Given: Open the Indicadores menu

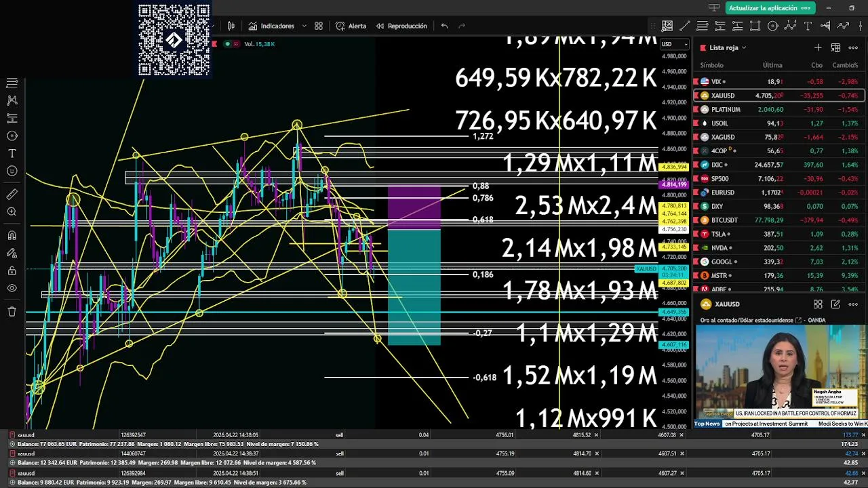Looking at the screenshot, I should point(271,26).
